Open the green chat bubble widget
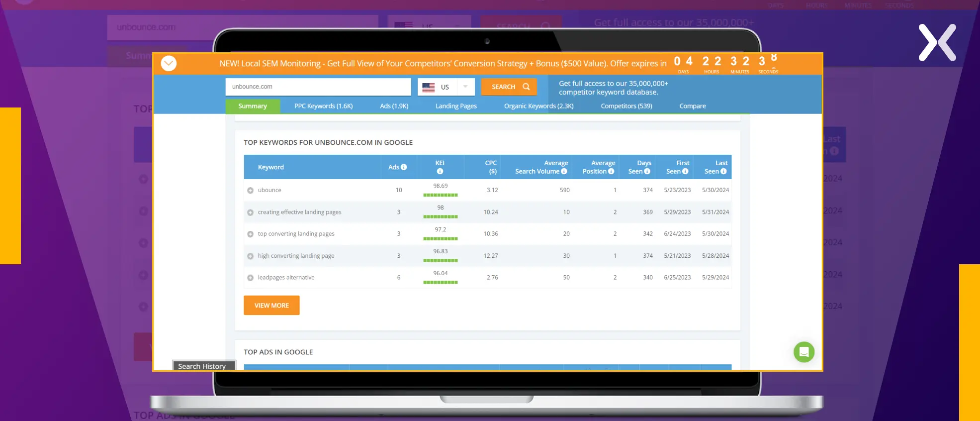This screenshot has width=980, height=421. [x=804, y=352]
